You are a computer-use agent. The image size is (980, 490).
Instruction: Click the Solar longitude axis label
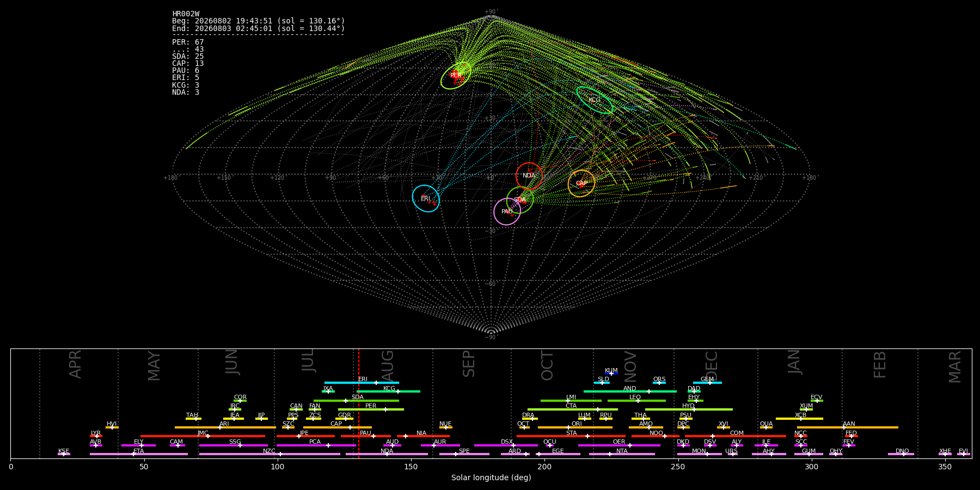click(491, 477)
